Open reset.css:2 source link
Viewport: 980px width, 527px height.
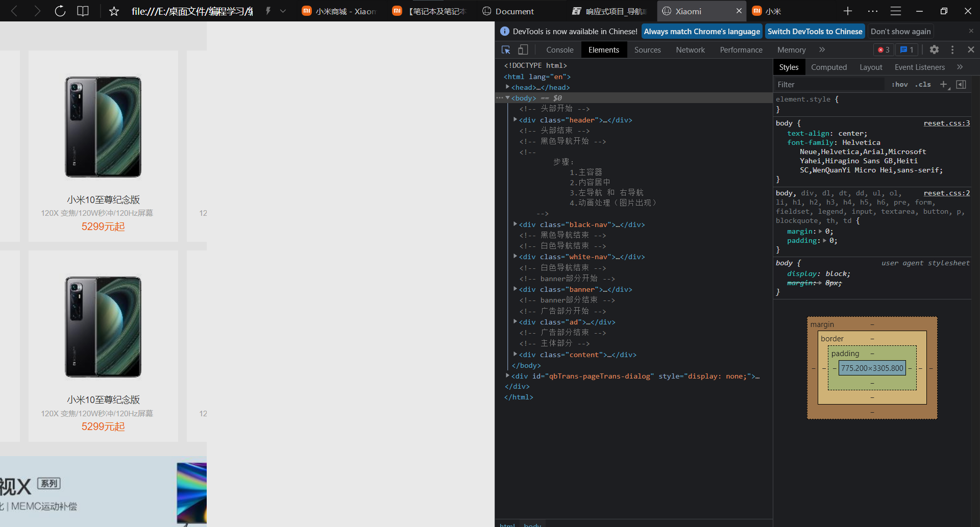click(x=947, y=193)
